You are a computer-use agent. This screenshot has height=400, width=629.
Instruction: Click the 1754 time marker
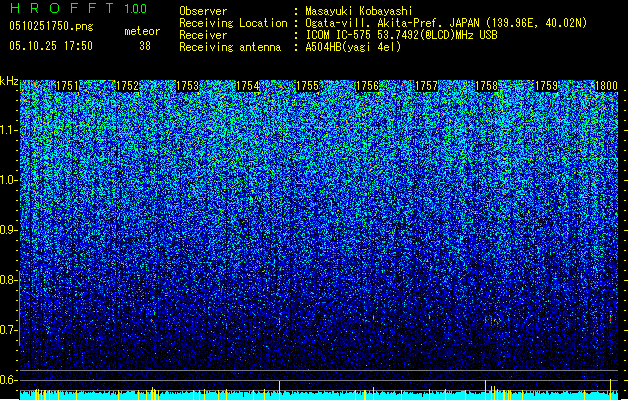pyautogui.click(x=248, y=86)
